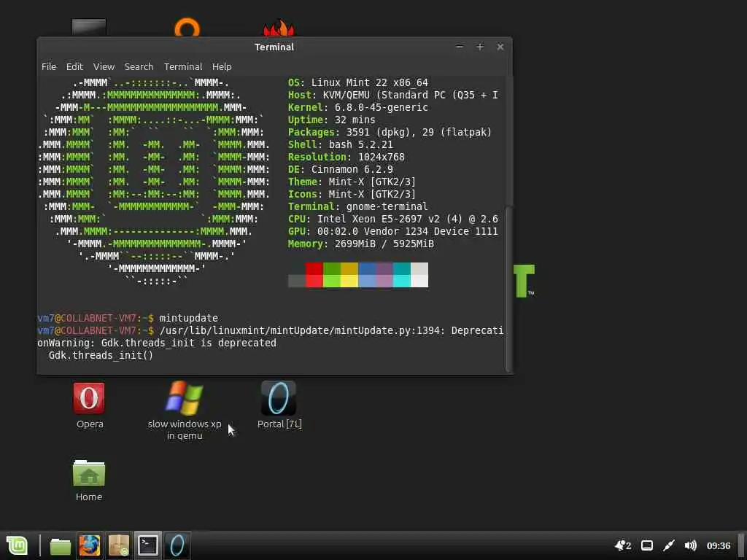
Task: Click the volume speaker icon
Action: point(690,545)
